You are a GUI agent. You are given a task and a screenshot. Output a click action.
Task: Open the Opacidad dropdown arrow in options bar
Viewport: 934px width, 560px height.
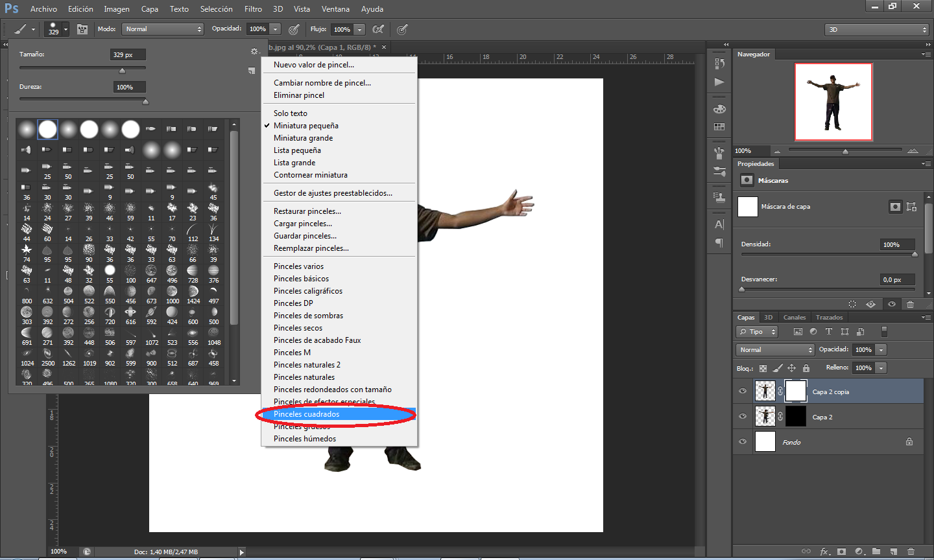[276, 29]
